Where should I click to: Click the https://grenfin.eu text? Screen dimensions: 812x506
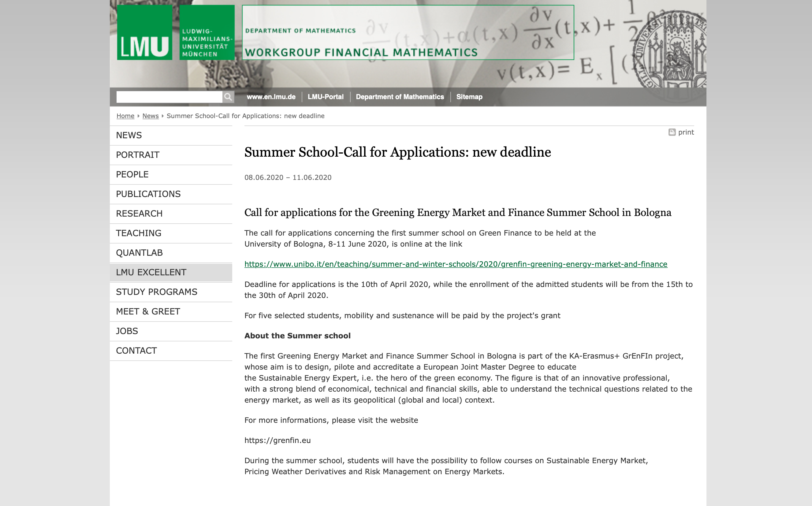277,441
